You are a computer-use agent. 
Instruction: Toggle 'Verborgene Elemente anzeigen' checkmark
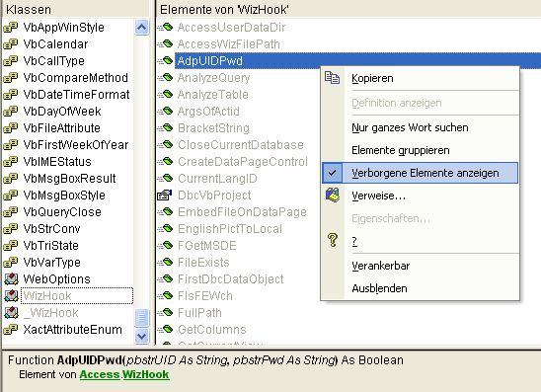tap(333, 173)
